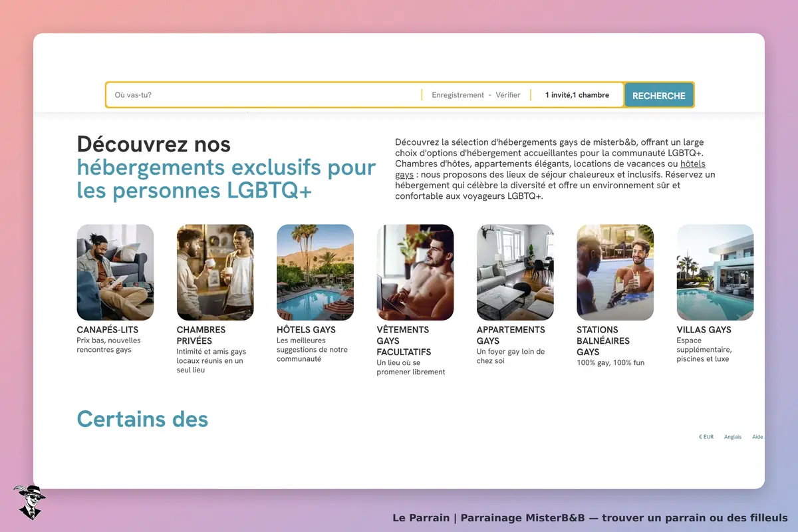Click 'Intimité et amis gays locaux' description
The height and width of the screenshot is (532, 798).
coord(211,361)
